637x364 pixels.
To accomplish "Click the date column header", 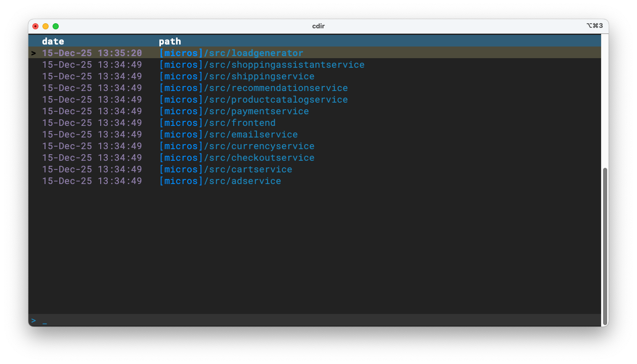I will pyautogui.click(x=53, y=41).
